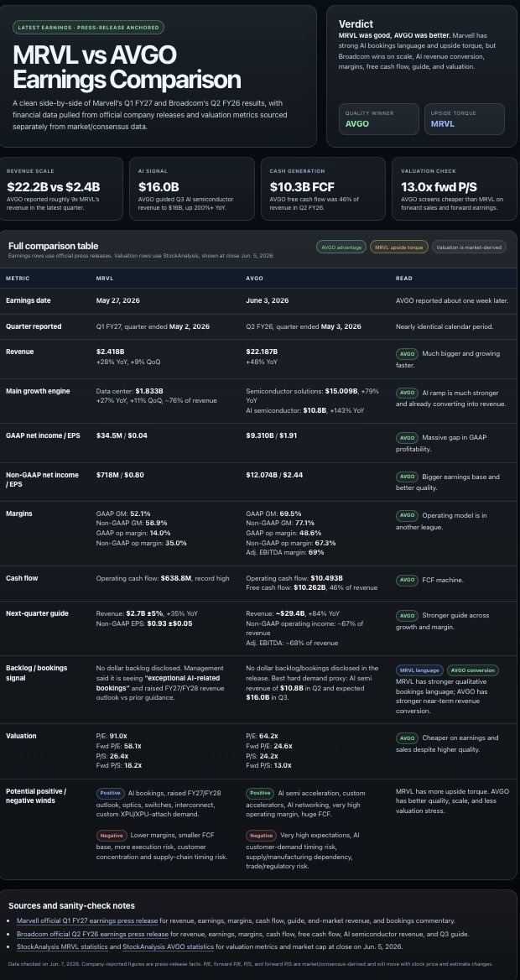Click the Valuation is market-derived legend pill
Screen dimensions: 520x980
click(469, 248)
